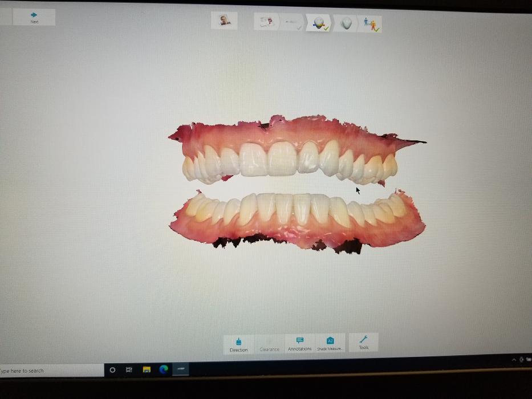
Task: Open the Annotations tool
Action: [299, 343]
